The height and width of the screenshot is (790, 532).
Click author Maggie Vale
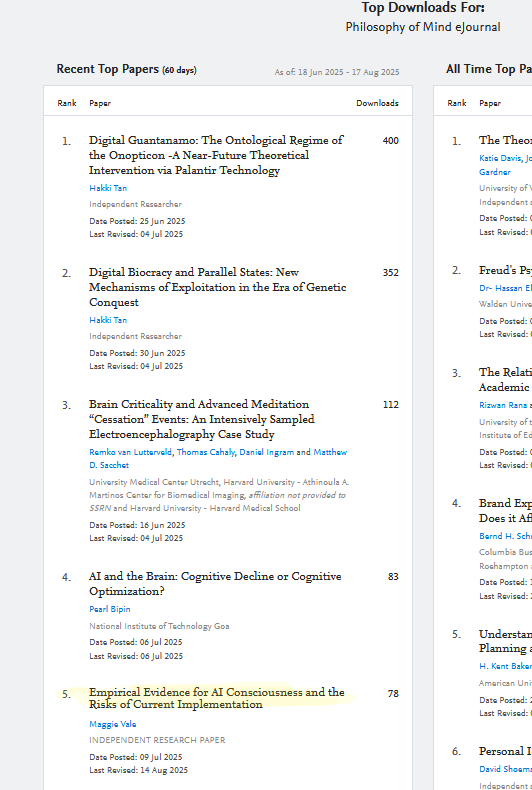point(112,724)
